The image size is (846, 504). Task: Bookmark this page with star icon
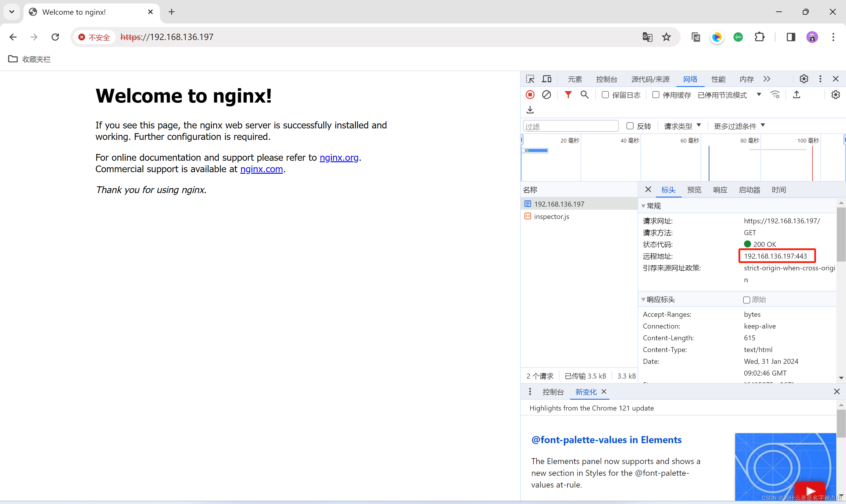(x=666, y=37)
